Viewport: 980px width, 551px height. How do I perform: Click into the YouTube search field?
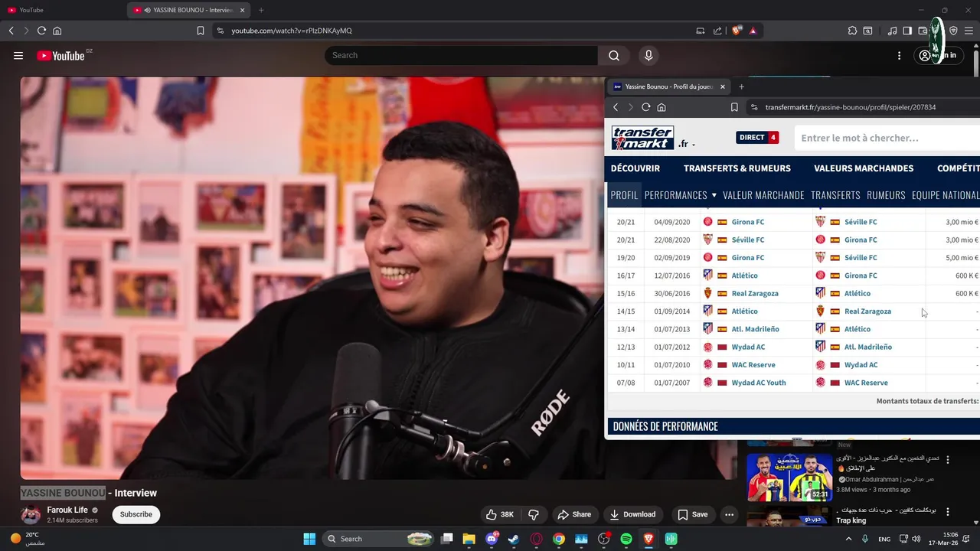pos(461,55)
